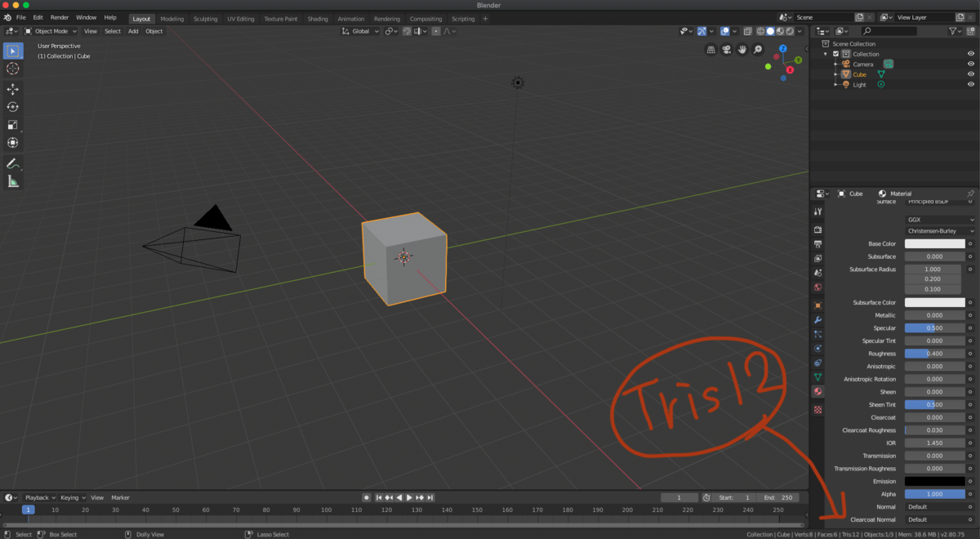This screenshot has width=980, height=539.
Task: Toggle visibility of Camera in outliner
Action: tap(971, 64)
